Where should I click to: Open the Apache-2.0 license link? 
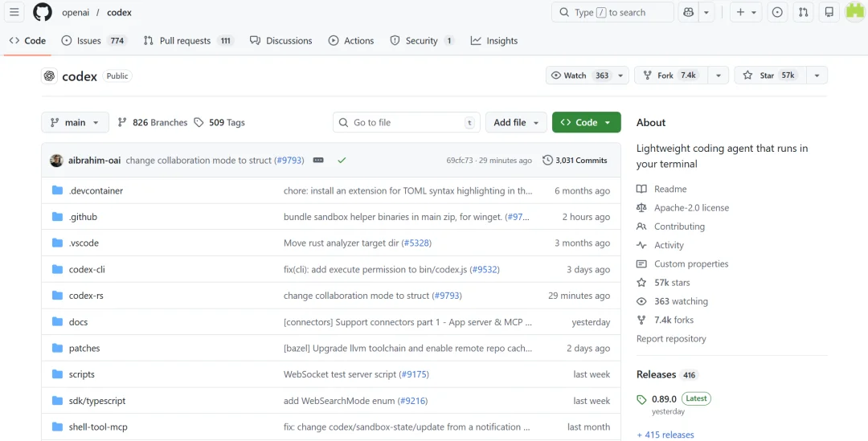(691, 208)
